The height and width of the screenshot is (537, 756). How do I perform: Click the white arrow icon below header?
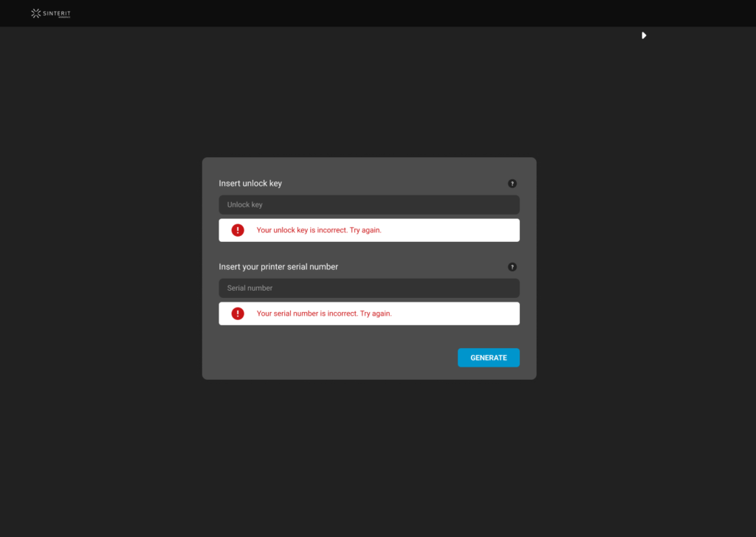[644, 35]
